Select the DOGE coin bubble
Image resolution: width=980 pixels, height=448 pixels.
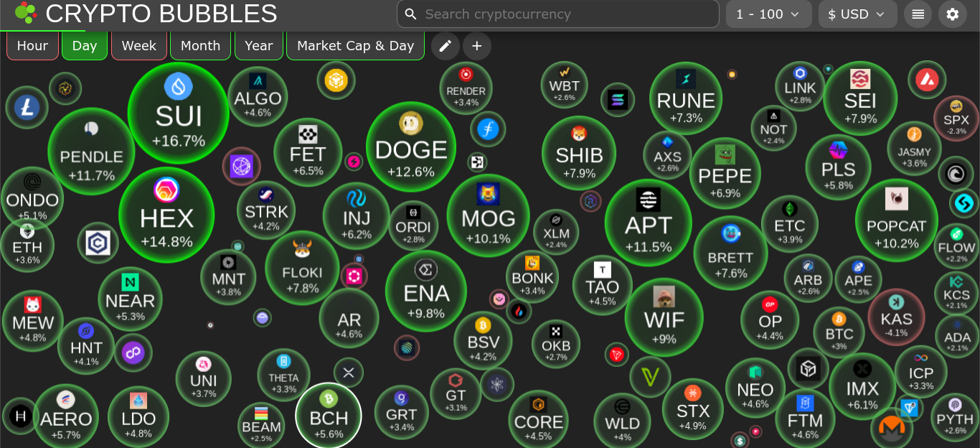[411, 147]
